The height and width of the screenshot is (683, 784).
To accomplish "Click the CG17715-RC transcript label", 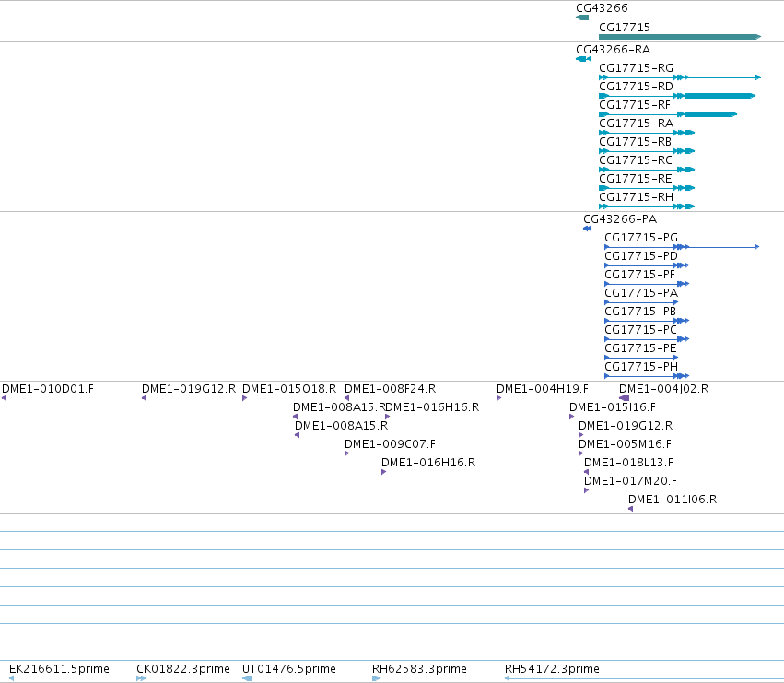I will 636,160.
